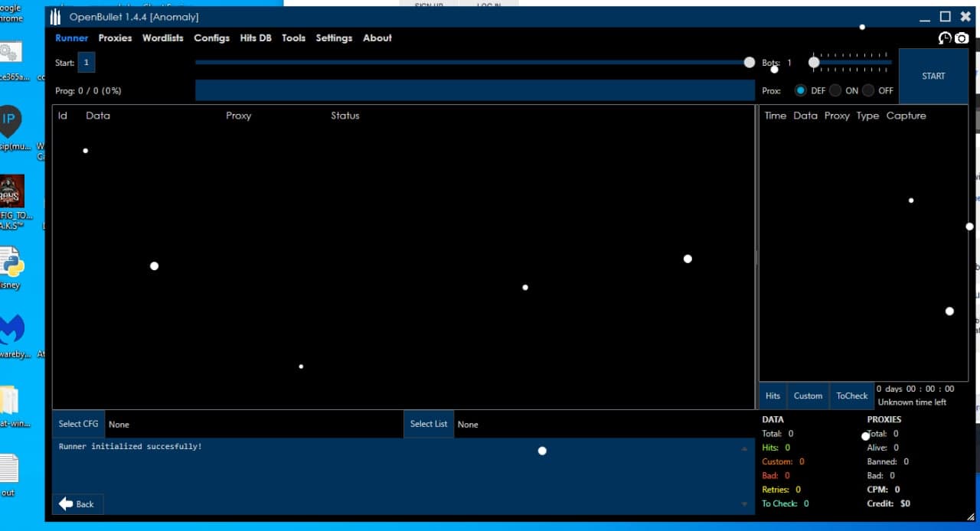The image size is (980, 531).
Task: Click the 'Credit: $0' stat
Action: point(888,503)
